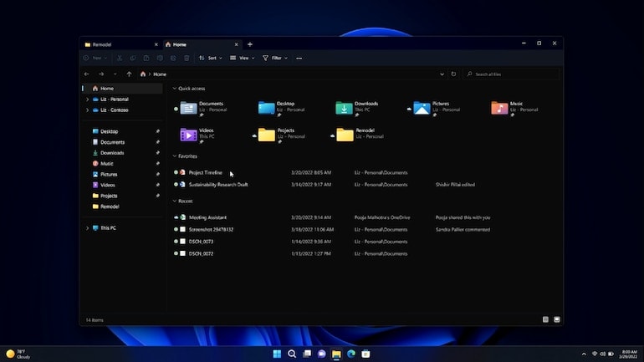Open the Sort dropdown

pyautogui.click(x=211, y=59)
